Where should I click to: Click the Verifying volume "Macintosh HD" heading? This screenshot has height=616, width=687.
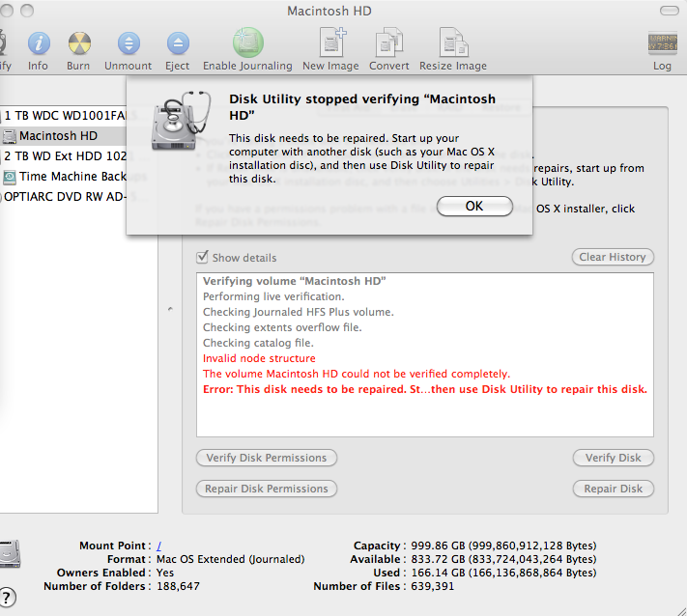(294, 281)
